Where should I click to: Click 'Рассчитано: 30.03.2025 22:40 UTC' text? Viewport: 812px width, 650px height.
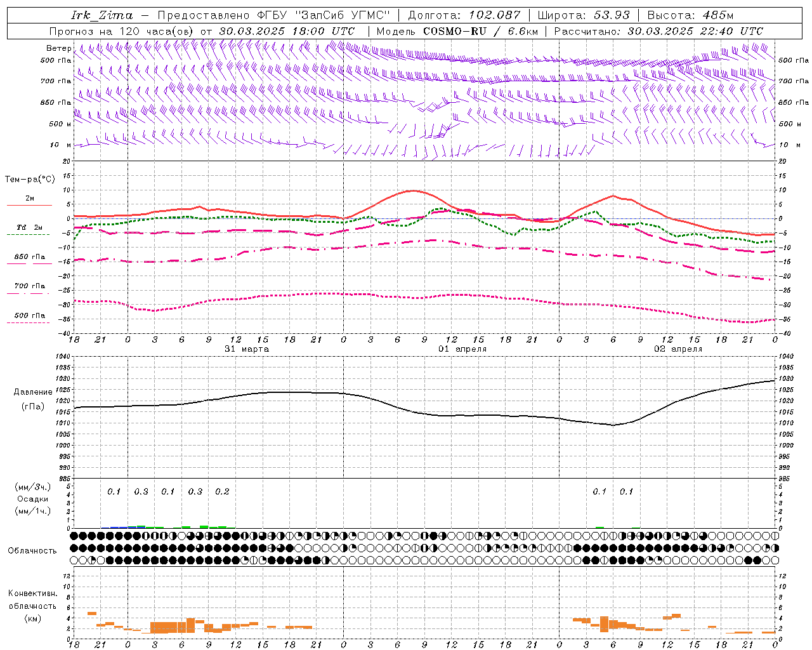point(658,31)
